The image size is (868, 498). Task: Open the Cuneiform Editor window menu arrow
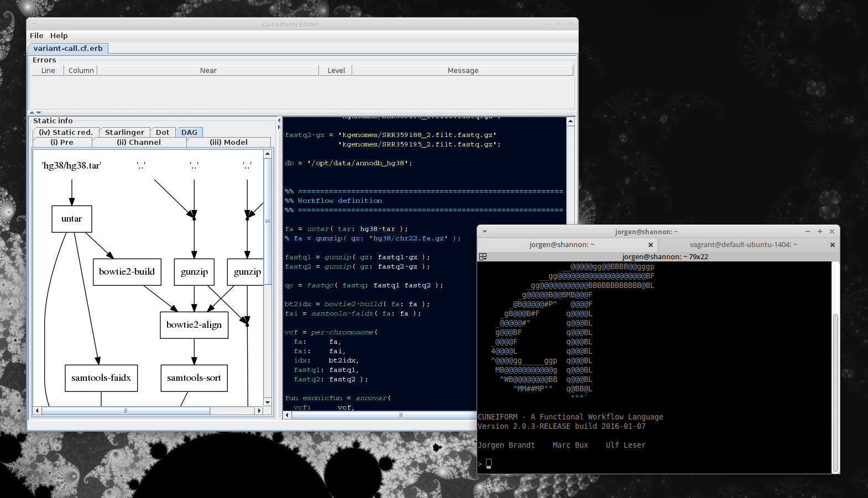click(34, 24)
